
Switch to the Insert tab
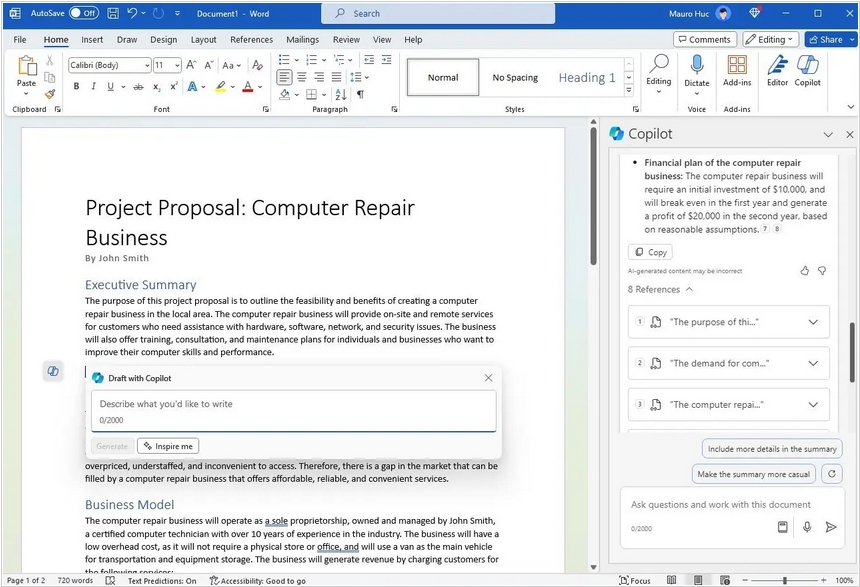point(92,40)
